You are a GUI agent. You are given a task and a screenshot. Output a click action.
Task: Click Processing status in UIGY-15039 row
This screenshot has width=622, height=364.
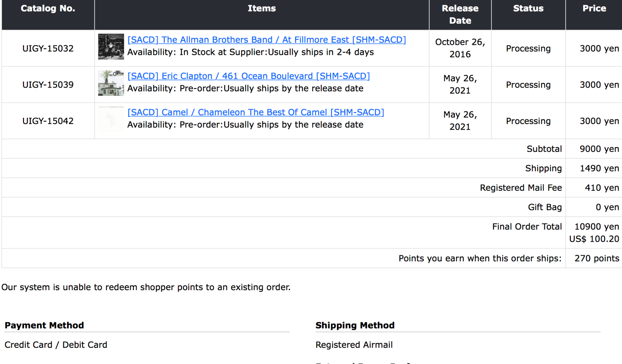[528, 85]
